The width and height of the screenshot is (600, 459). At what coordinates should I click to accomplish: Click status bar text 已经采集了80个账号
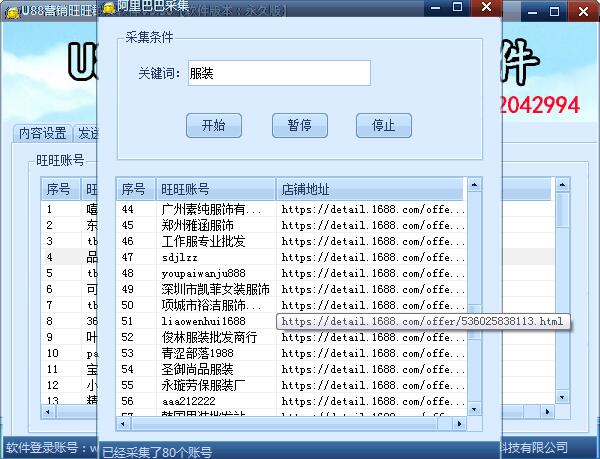[x=157, y=452]
